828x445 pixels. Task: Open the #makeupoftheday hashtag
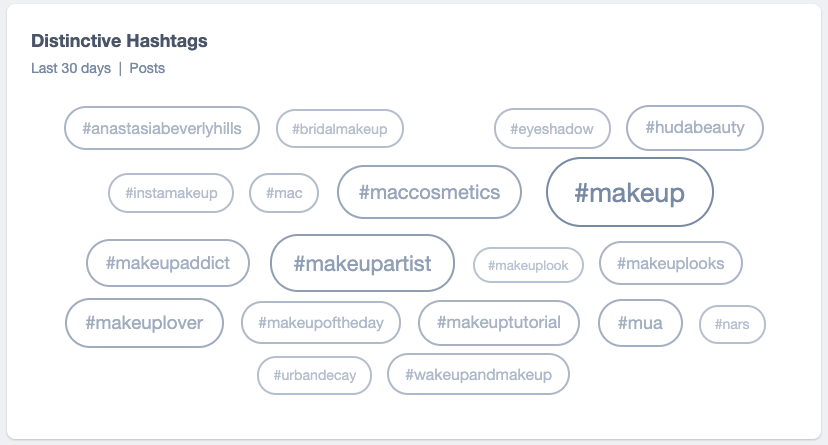point(321,323)
